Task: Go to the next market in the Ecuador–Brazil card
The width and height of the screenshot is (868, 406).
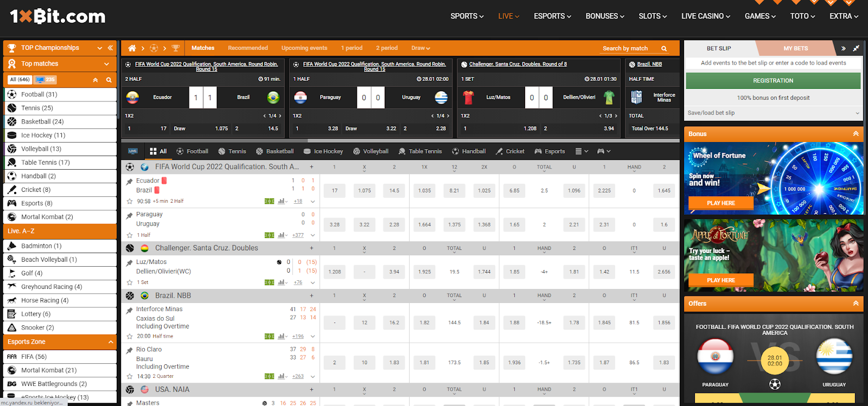Action: tap(281, 116)
